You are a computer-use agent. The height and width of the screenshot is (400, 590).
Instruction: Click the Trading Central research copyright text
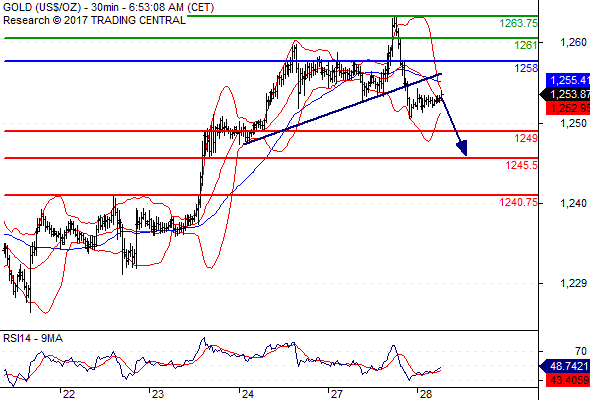pos(94,20)
